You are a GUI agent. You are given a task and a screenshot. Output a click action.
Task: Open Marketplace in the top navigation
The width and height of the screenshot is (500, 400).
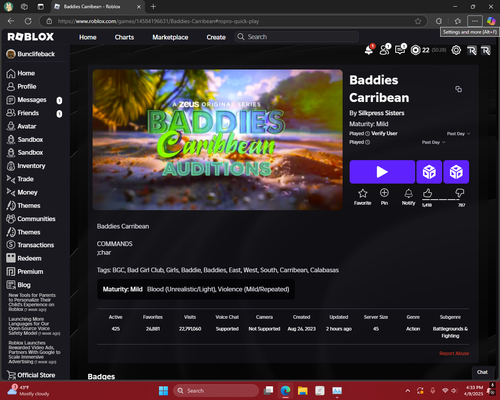170,37
